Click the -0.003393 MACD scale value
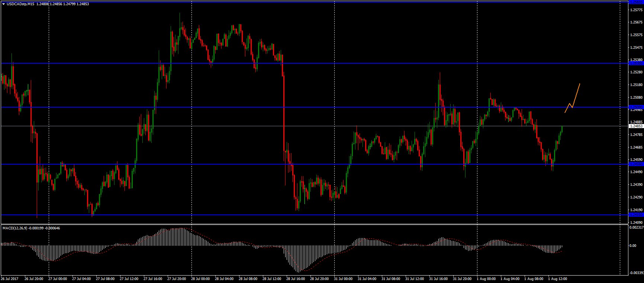Screen dimensions: 644x283 636,273
